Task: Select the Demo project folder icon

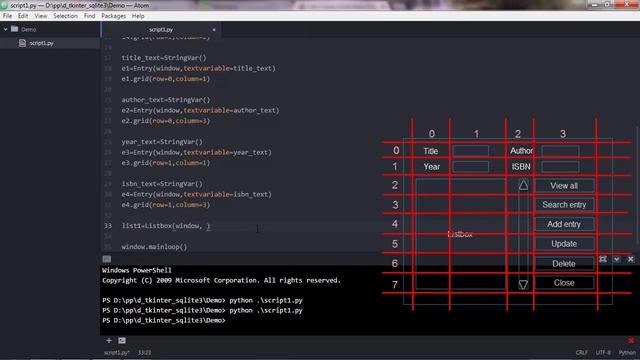Action: click(x=15, y=29)
